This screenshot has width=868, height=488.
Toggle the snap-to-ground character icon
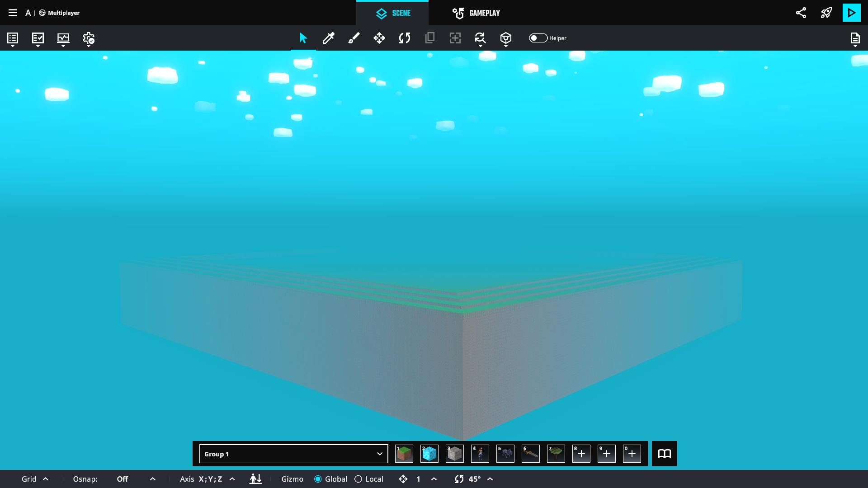[x=255, y=479]
